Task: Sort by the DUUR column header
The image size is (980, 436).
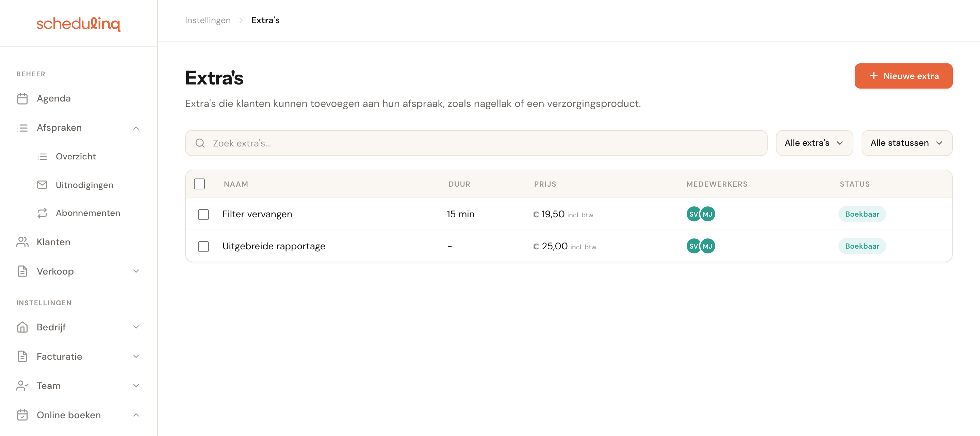Action: pos(459,184)
